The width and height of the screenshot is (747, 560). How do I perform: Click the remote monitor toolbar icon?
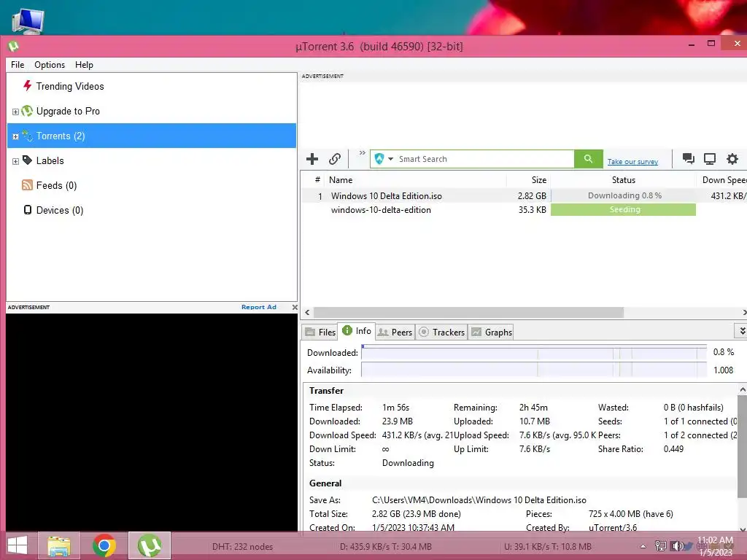pos(710,158)
